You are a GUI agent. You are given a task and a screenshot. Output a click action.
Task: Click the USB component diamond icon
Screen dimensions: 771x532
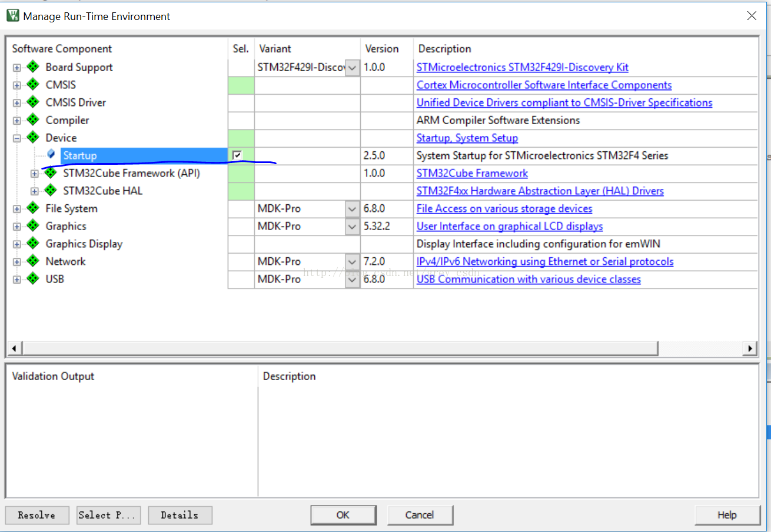point(33,279)
